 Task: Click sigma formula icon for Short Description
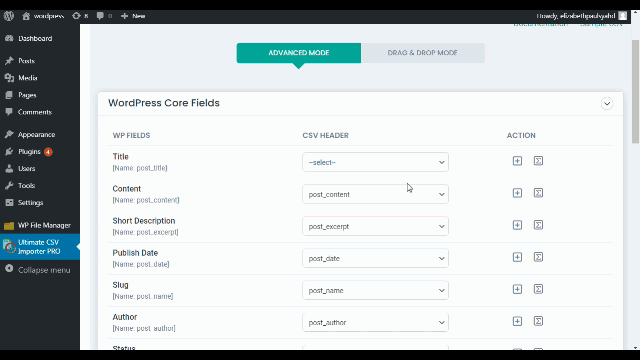click(x=538, y=225)
